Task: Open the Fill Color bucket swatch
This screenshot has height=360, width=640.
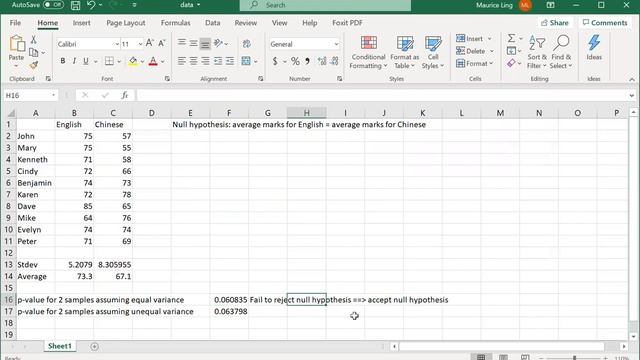Action: pyautogui.click(x=133, y=62)
